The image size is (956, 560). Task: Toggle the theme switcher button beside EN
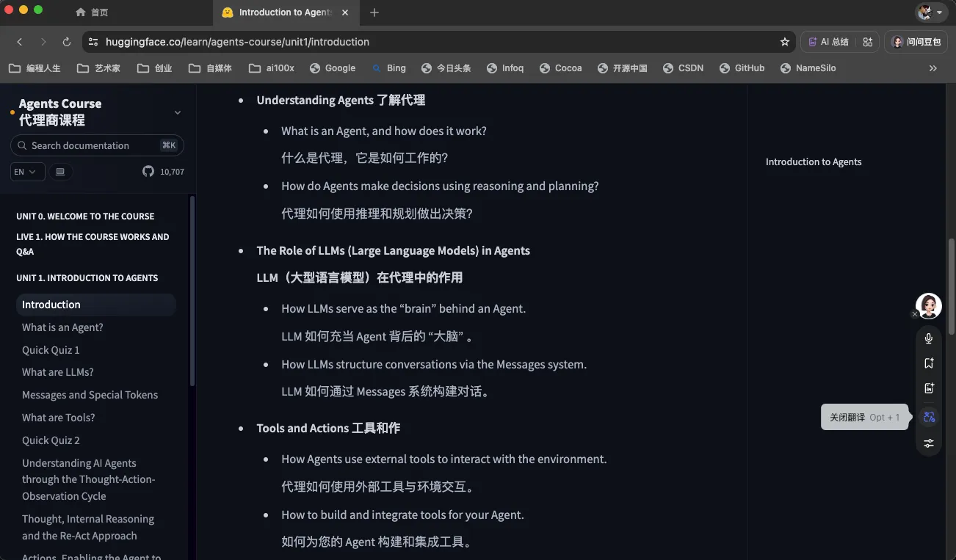coord(60,172)
